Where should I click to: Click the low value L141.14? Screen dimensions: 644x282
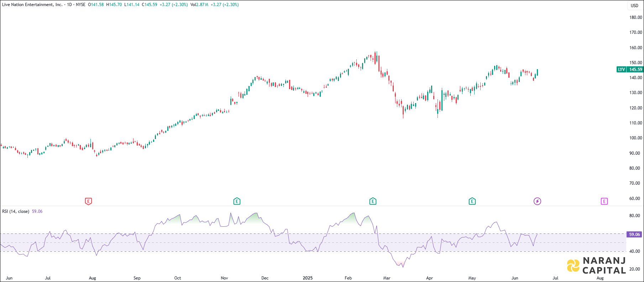click(x=132, y=5)
